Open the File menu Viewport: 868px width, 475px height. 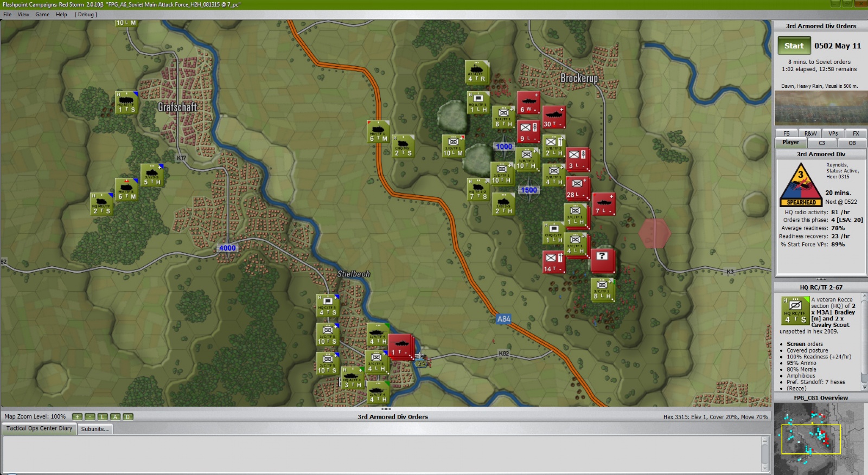(x=8, y=15)
